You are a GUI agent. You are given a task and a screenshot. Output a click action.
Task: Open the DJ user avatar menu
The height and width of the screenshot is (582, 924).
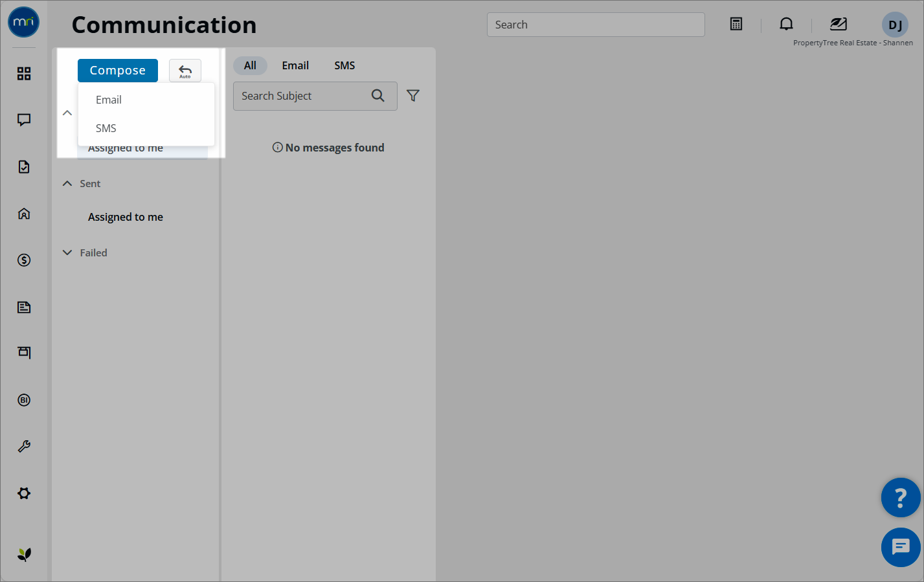pos(895,25)
